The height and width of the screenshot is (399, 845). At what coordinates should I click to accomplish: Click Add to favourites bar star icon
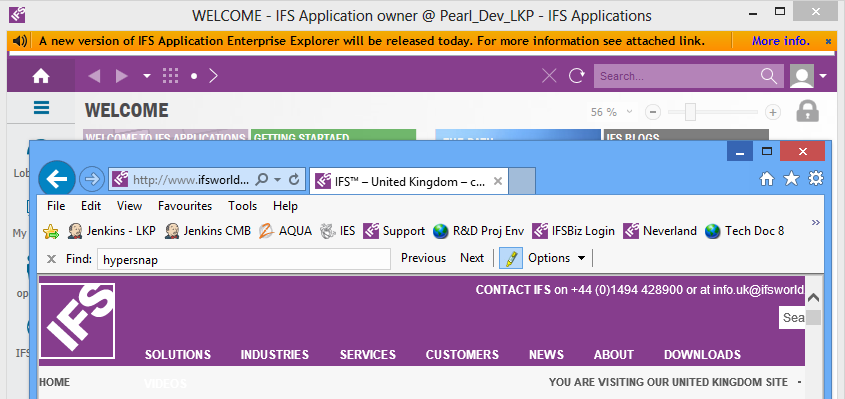click(51, 231)
